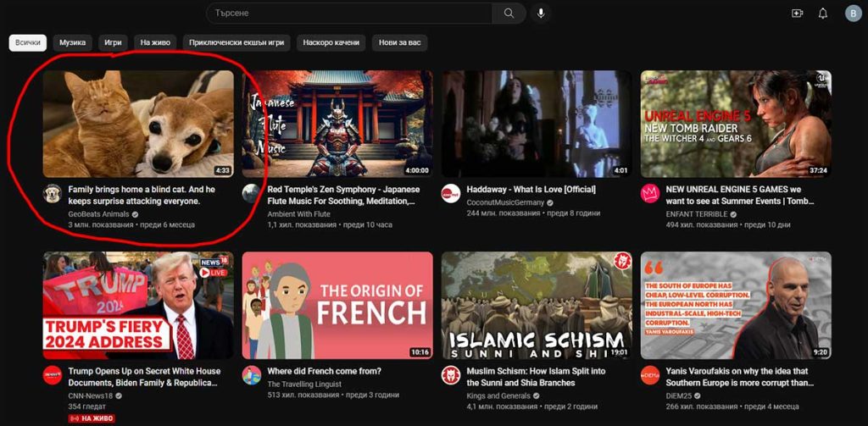This screenshot has width=868, height=426.
Task: Open the account avatar menu
Action: pos(853,14)
